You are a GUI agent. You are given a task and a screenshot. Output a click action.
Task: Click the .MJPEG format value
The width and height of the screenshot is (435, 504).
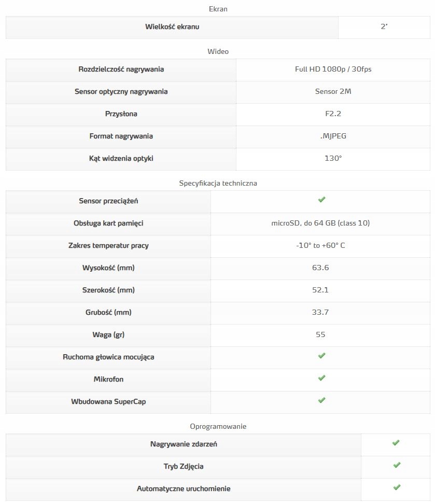click(333, 136)
